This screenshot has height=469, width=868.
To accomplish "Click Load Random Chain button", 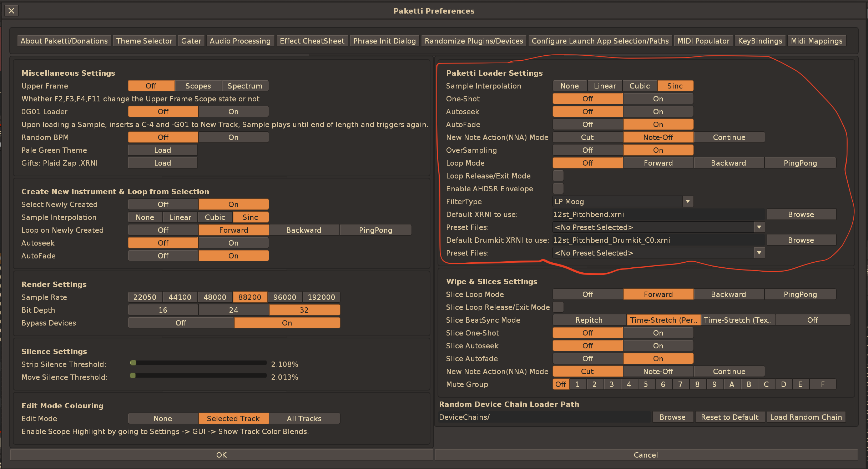I will [806, 417].
